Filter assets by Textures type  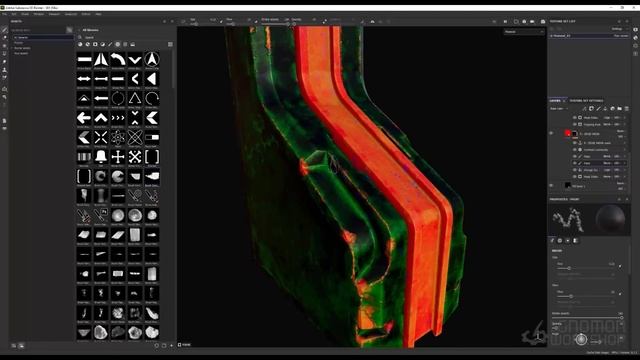click(125, 44)
